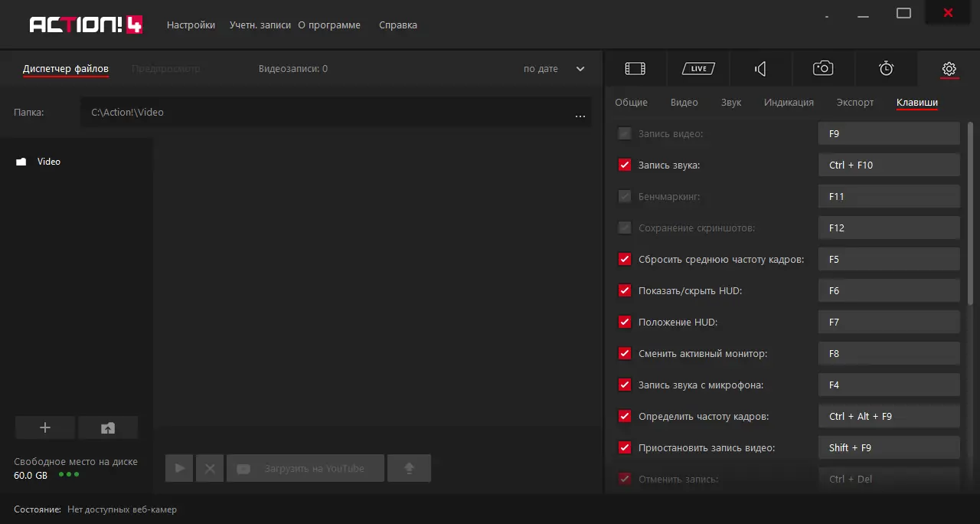Play selected recording with play button
This screenshot has height=524, width=980.
[x=179, y=468]
